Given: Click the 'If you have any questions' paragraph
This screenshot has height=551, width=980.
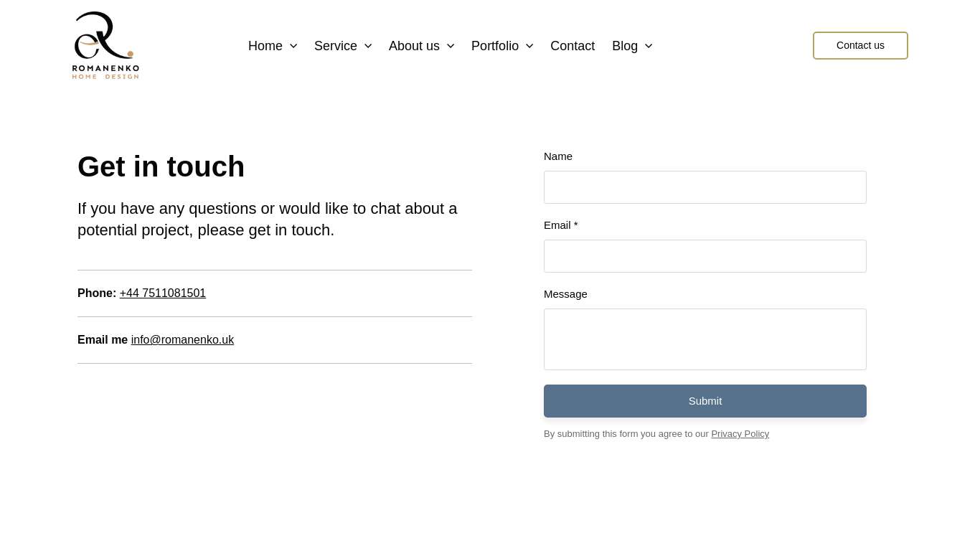Looking at the screenshot, I should [x=268, y=220].
